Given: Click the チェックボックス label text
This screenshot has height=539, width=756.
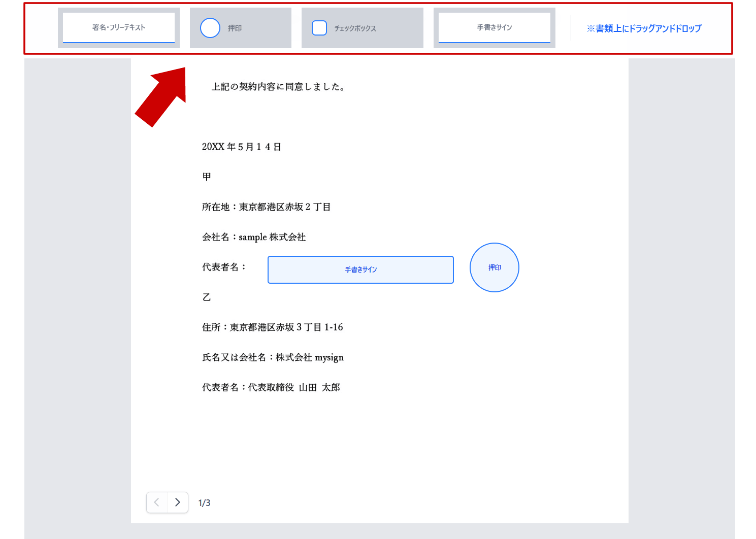Looking at the screenshot, I should coord(355,28).
